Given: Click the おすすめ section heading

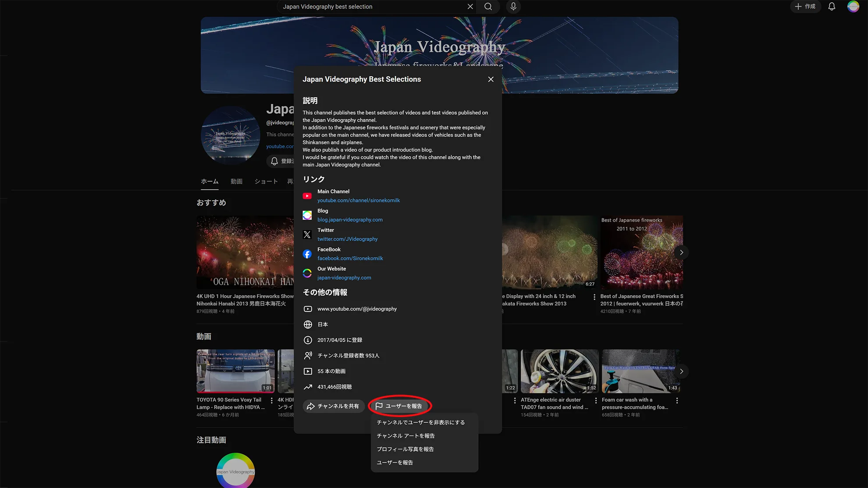Looking at the screenshot, I should (x=211, y=202).
